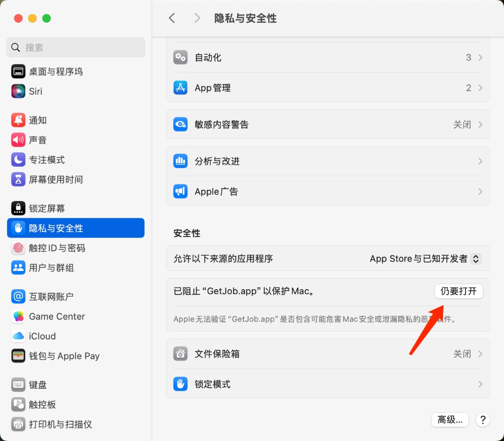The image size is (504, 441).
Task: Click the 自动化 gears icon
Action: pos(180,57)
